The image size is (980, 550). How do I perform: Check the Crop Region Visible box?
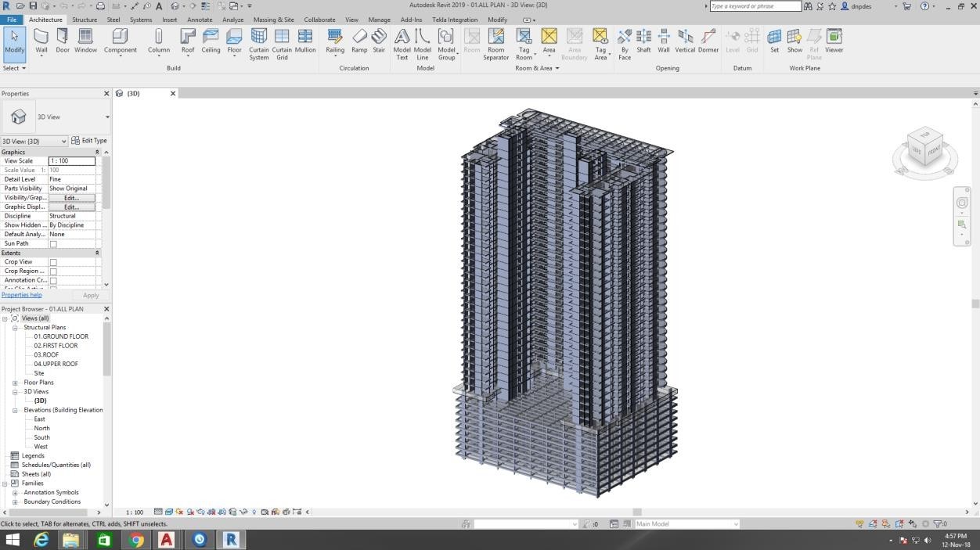click(53, 271)
